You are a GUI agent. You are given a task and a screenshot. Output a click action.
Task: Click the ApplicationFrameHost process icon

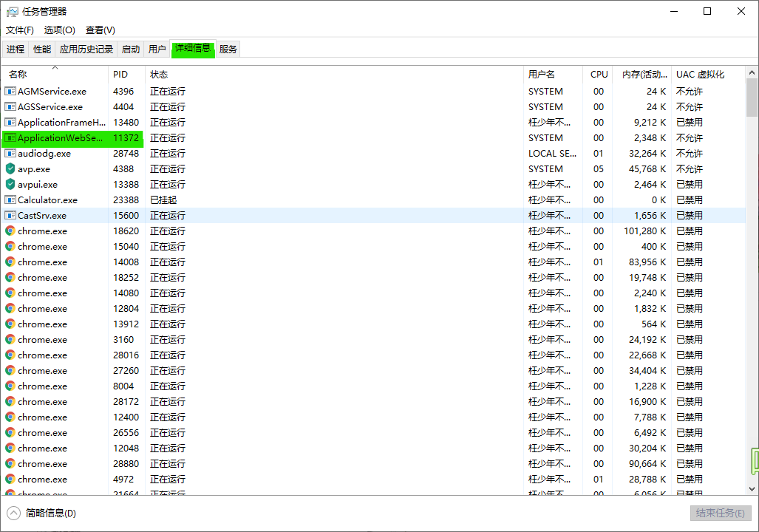point(10,122)
